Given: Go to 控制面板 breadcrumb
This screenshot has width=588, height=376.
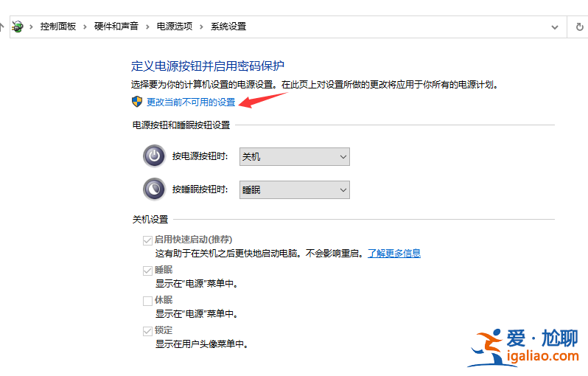Looking at the screenshot, I should pyautogui.click(x=58, y=27).
